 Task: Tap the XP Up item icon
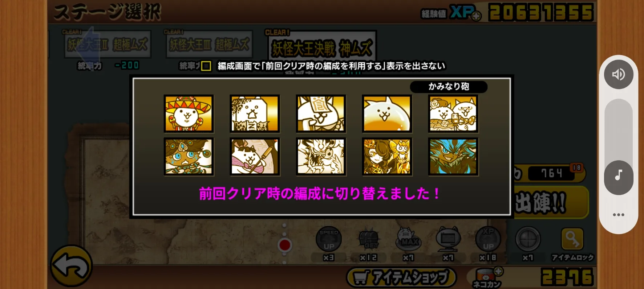488,240
